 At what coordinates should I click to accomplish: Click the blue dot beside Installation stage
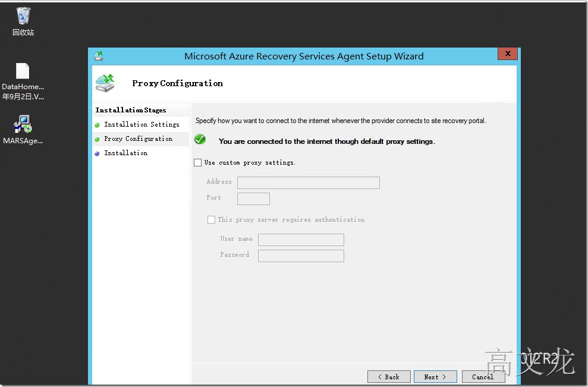97,153
